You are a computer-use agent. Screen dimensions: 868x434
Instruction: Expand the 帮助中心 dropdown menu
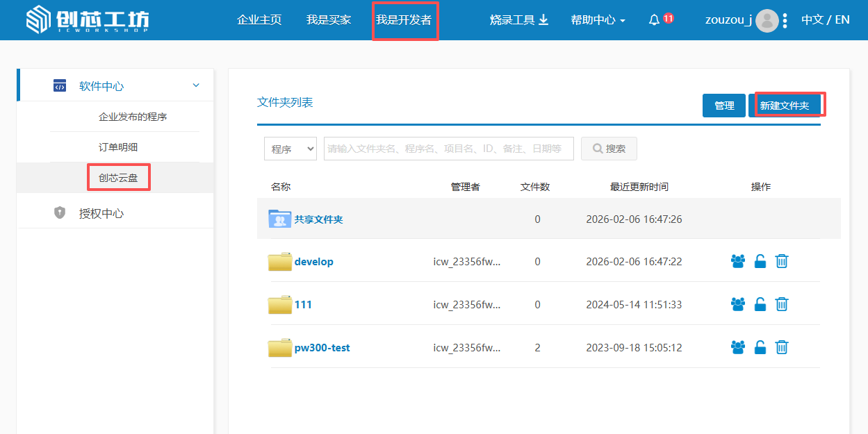point(598,20)
